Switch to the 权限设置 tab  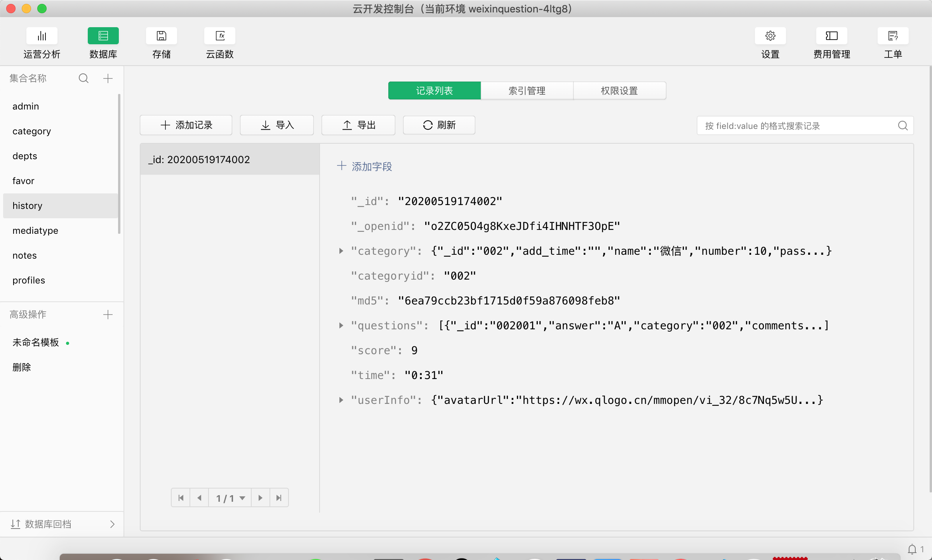[x=619, y=90]
